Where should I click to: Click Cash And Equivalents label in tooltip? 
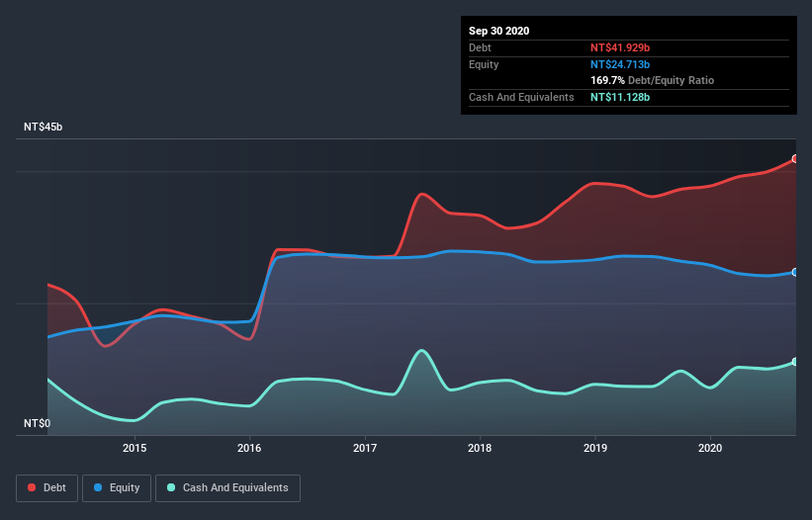pyautogui.click(x=521, y=97)
